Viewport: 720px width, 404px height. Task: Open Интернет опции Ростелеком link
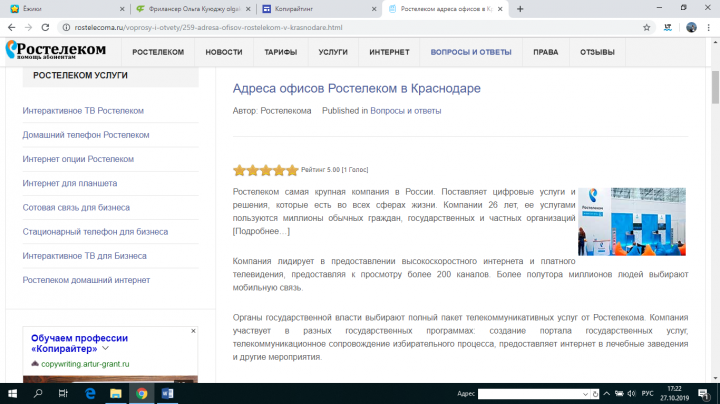pos(78,159)
